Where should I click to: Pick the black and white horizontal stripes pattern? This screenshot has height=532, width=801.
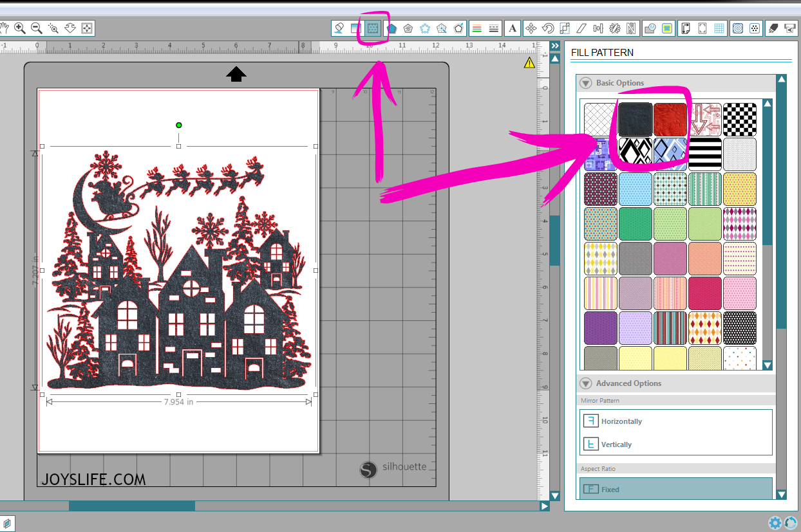point(705,154)
